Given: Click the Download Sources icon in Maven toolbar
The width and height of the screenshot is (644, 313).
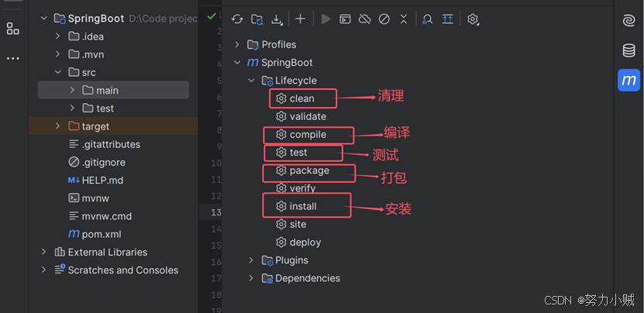Looking at the screenshot, I should [x=277, y=19].
